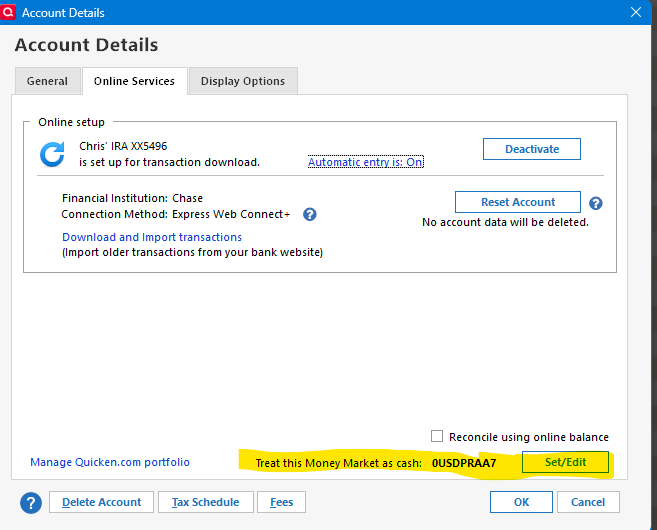Open the Display Options tab
The width and height of the screenshot is (657, 530).
[243, 81]
